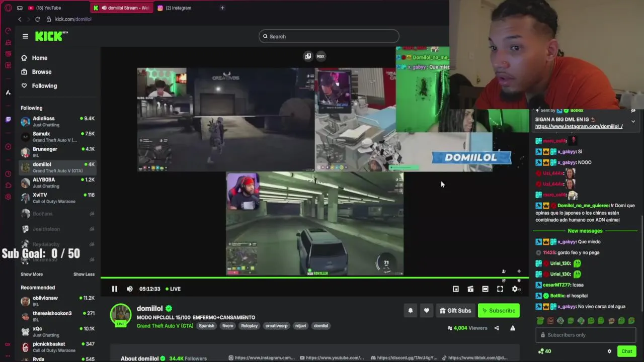Open the clip creation icon
Screen dimensions: 644x362
click(x=470, y=289)
